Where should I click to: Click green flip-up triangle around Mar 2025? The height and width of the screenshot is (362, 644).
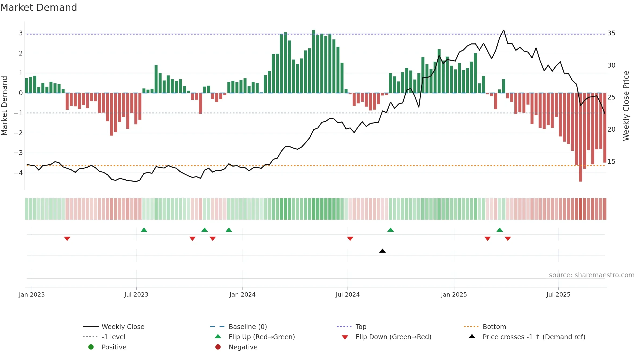tap(500, 230)
